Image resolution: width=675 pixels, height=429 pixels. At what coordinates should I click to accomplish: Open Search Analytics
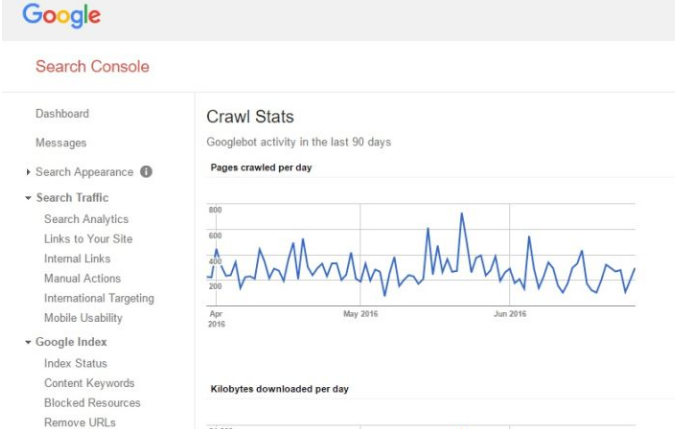pos(87,219)
